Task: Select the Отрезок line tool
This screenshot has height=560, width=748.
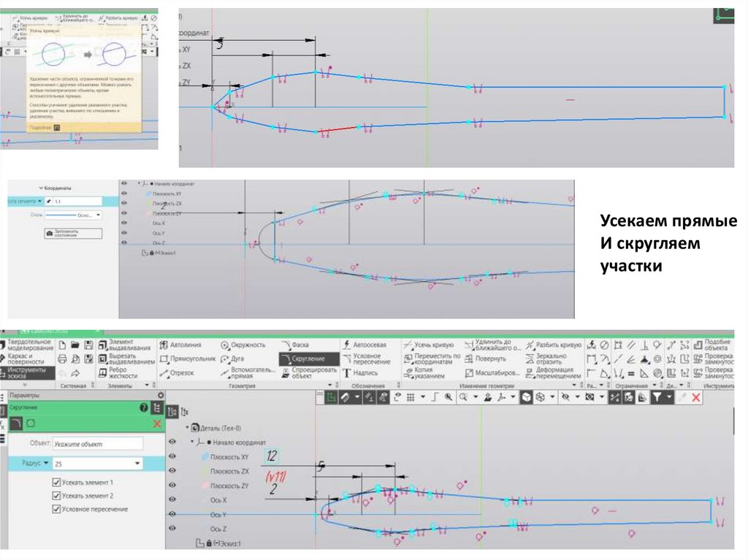Action: tap(177, 373)
